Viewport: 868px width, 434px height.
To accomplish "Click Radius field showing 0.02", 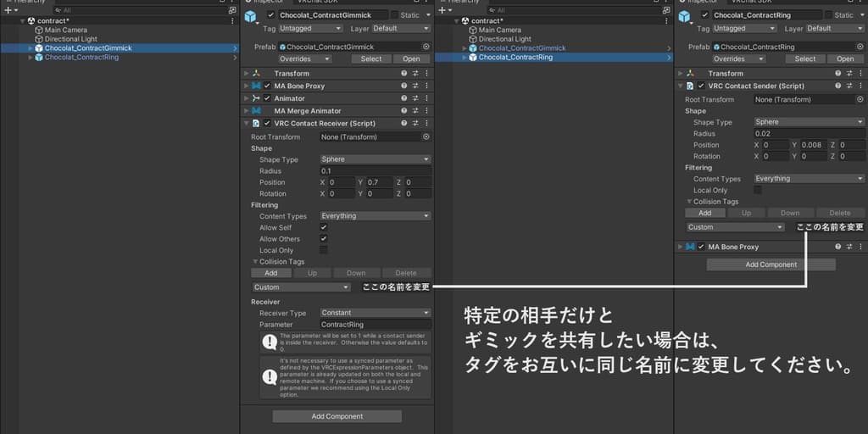I will coord(810,133).
